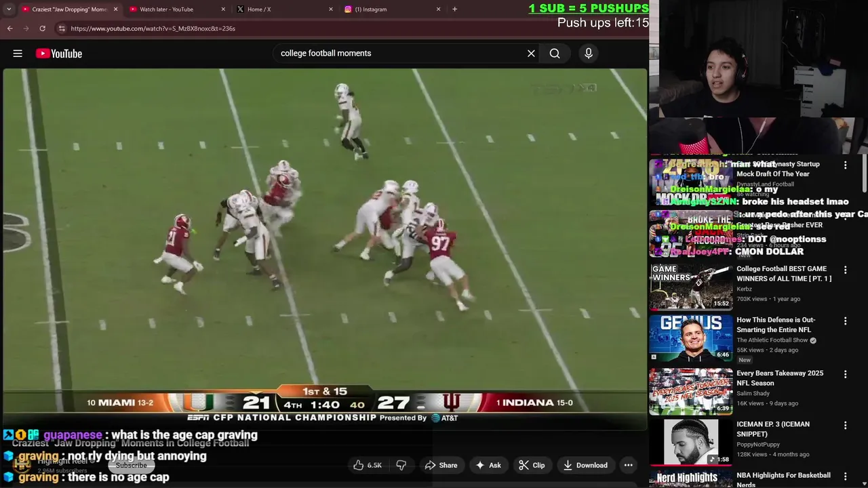Start voice search with the microphone icon

point(589,54)
